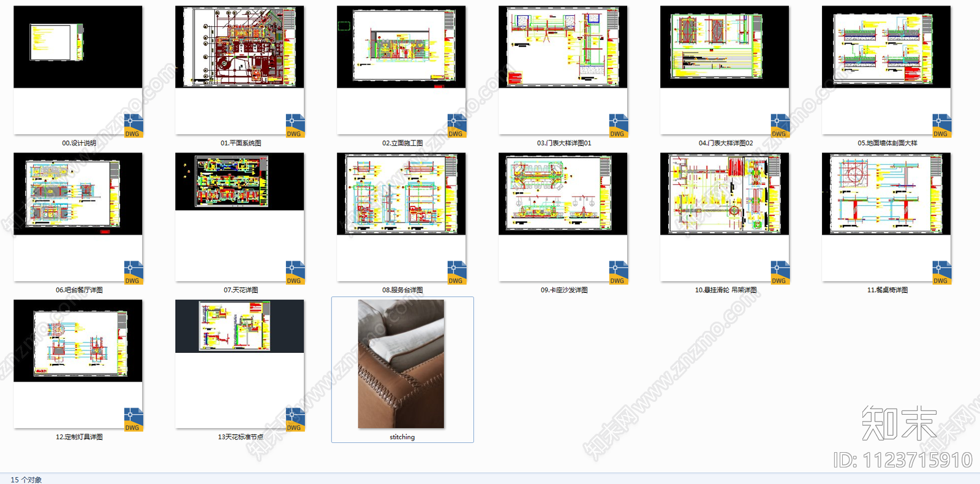Screen dimensions: 980x484
Task: Select the 11.餐桌椅详图 drawing preview
Action: (x=886, y=194)
